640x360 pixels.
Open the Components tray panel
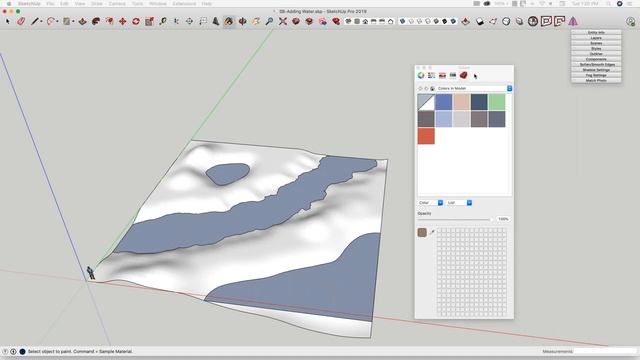pyautogui.click(x=596, y=59)
